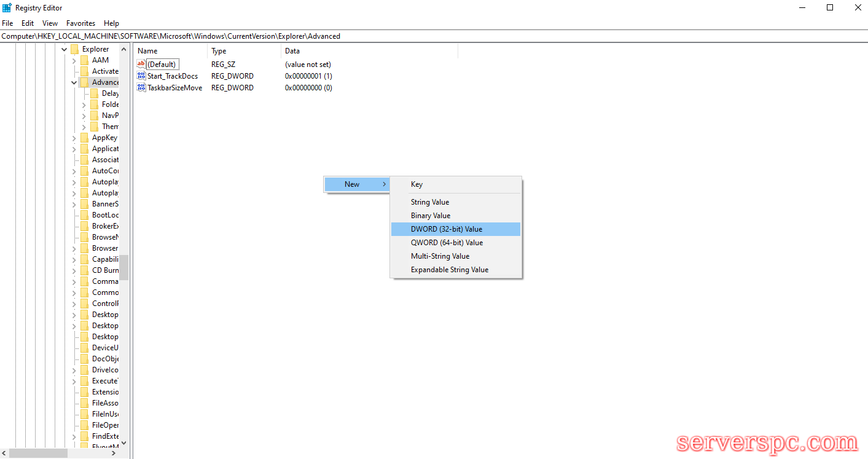Viewport: 868px width, 459px height.
Task: Click the tree pane scroll down arrow
Action: (123, 442)
